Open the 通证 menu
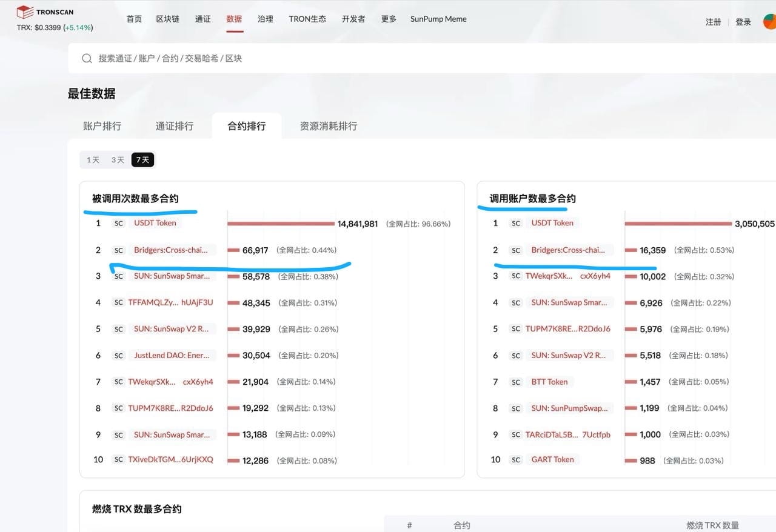The image size is (776, 532). coord(203,19)
